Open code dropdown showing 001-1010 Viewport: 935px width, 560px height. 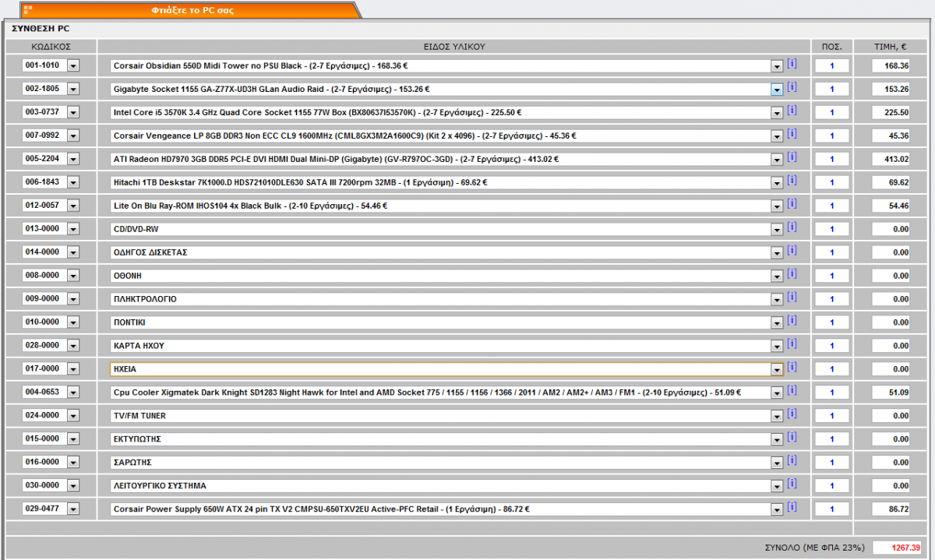coord(73,66)
